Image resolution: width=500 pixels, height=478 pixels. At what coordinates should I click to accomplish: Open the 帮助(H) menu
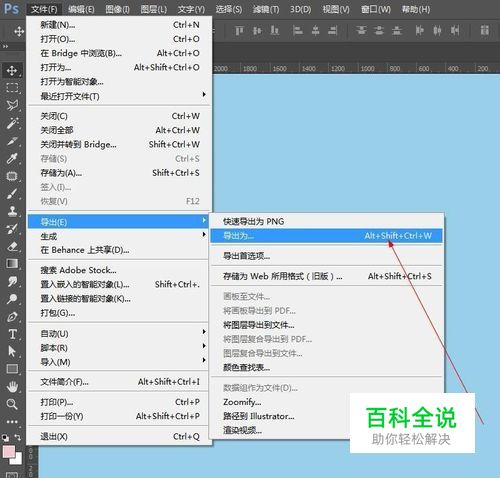pos(416,9)
